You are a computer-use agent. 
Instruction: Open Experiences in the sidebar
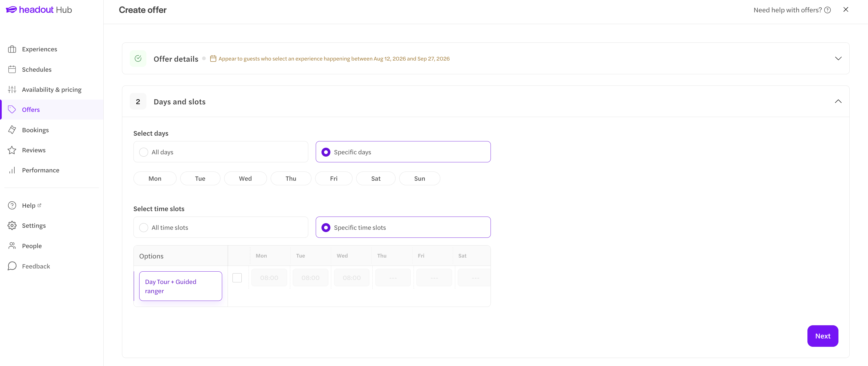(x=52, y=49)
